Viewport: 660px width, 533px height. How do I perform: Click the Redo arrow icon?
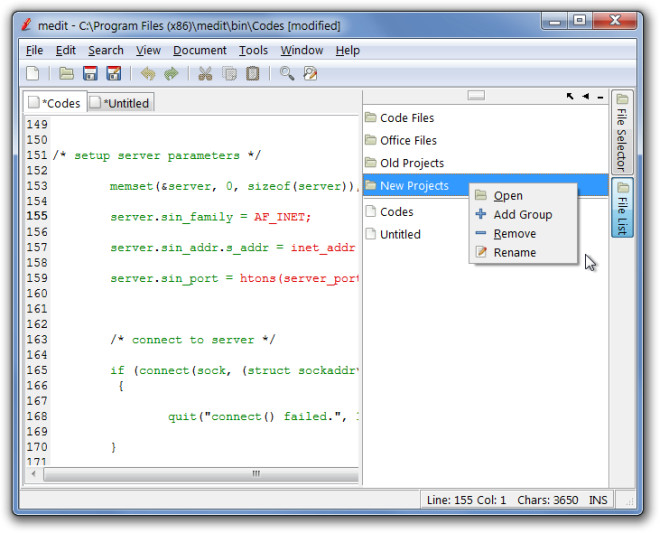[171, 74]
